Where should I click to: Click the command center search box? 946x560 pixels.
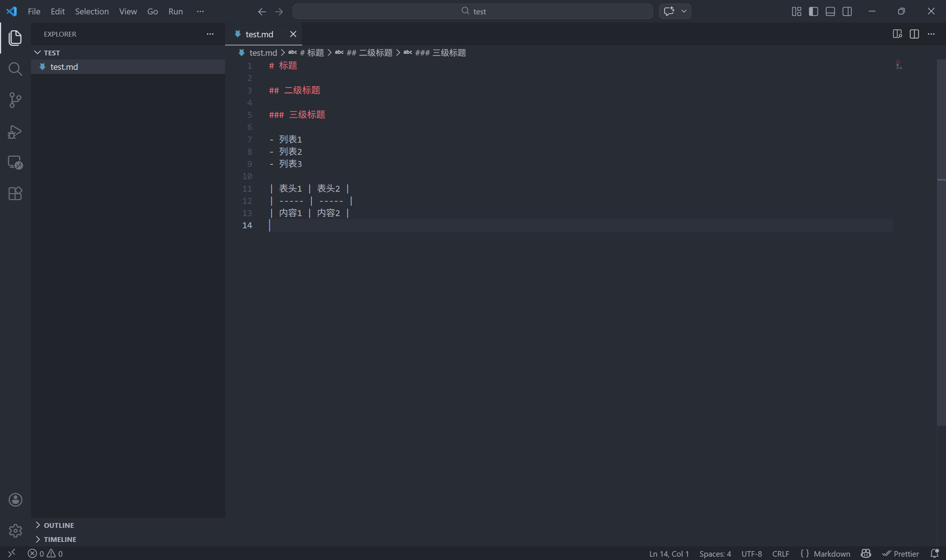(x=473, y=11)
